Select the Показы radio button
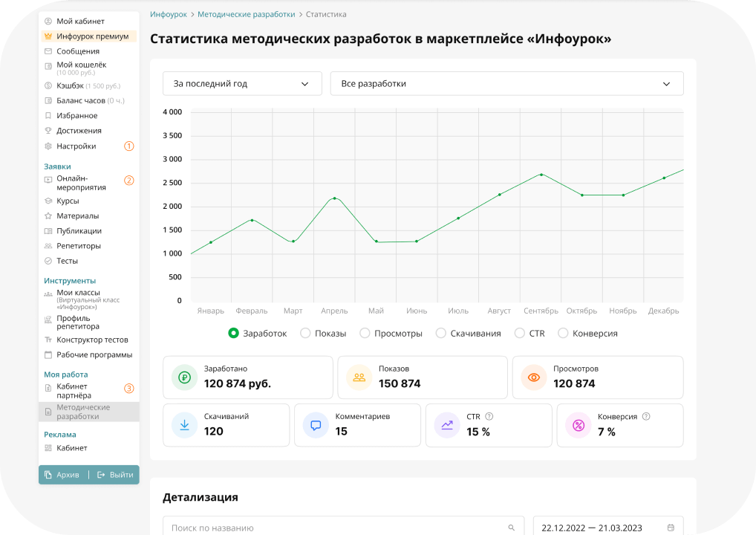 click(x=305, y=334)
